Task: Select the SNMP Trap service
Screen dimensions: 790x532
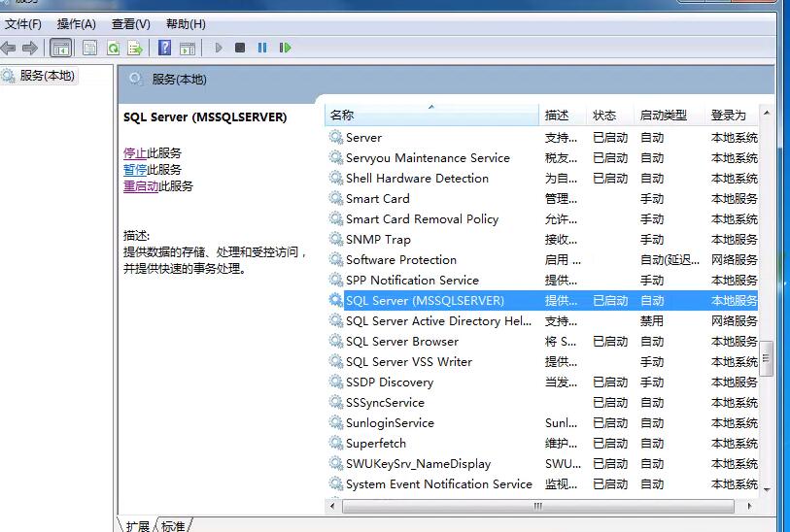Action: [542, 240]
